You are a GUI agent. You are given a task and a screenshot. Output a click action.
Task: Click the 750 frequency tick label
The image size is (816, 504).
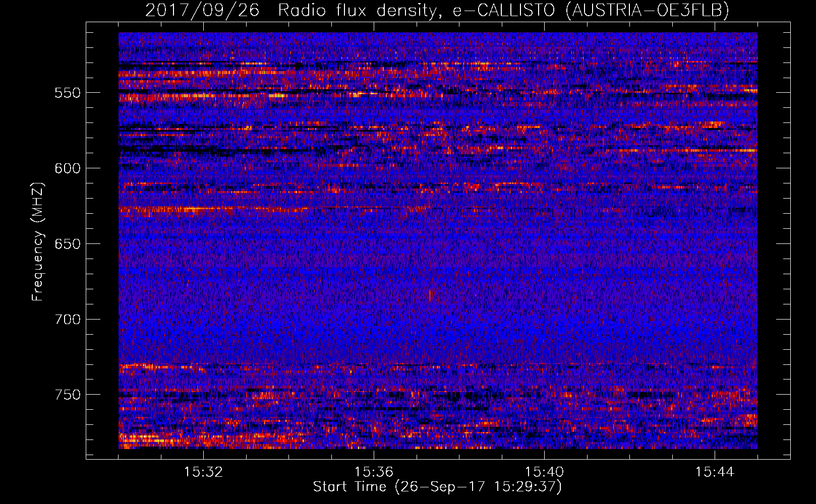tap(68, 395)
